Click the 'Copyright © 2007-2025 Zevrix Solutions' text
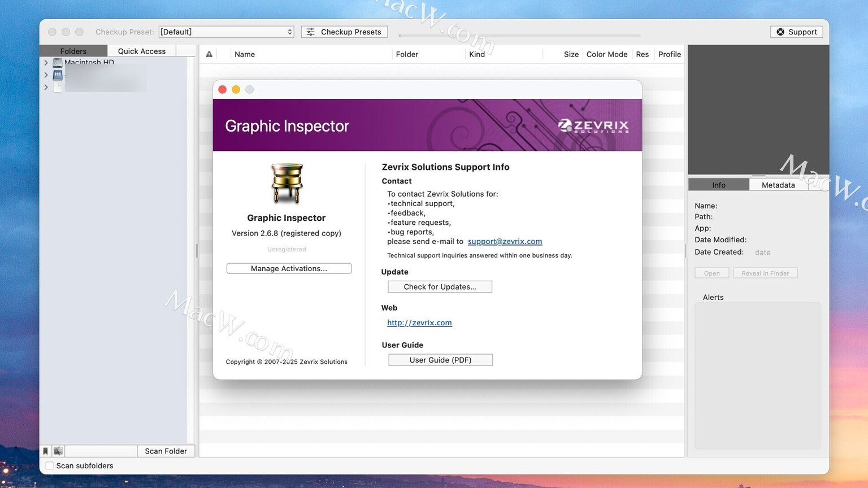Image resolution: width=868 pixels, height=488 pixels. coord(287,361)
